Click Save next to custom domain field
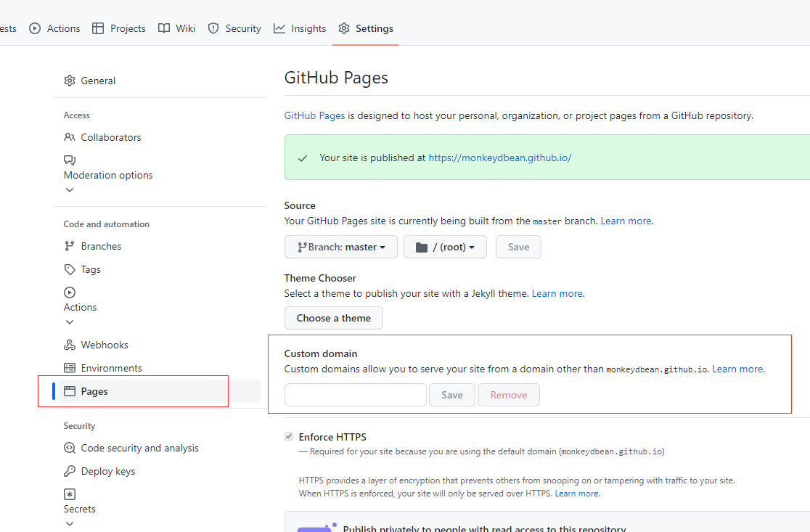Screen dimensions: 810x532 [452, 395]
